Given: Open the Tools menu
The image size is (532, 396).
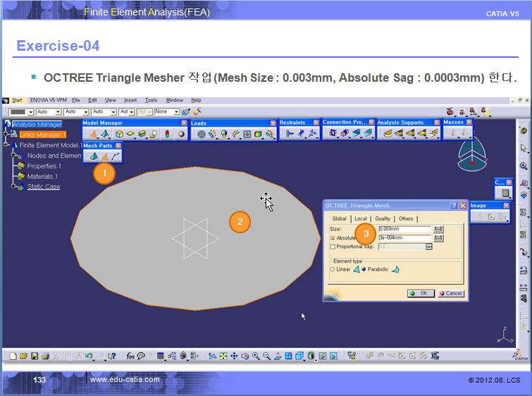Looking at the screenshot, I should pos(151,100).
